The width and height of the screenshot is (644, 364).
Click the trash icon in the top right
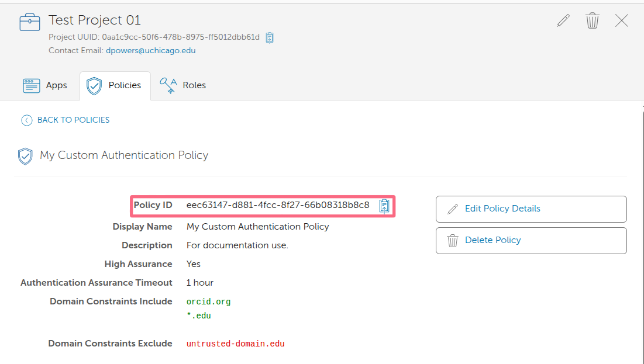click(x=592, y=20)
